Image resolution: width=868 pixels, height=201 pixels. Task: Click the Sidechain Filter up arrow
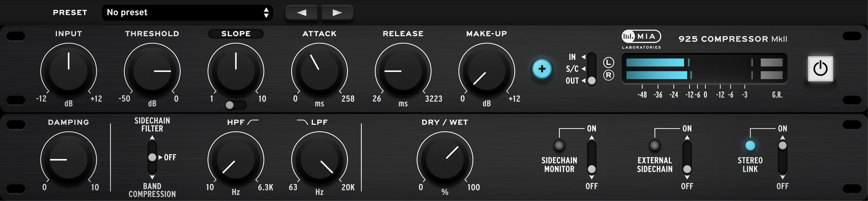pos(152,138)
